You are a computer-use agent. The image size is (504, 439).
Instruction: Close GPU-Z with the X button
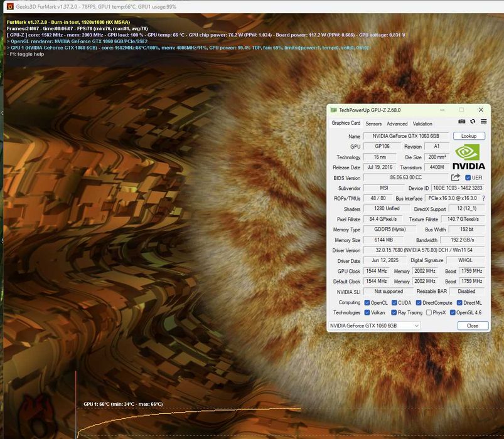pyautogui.click(x=481, y=110)
